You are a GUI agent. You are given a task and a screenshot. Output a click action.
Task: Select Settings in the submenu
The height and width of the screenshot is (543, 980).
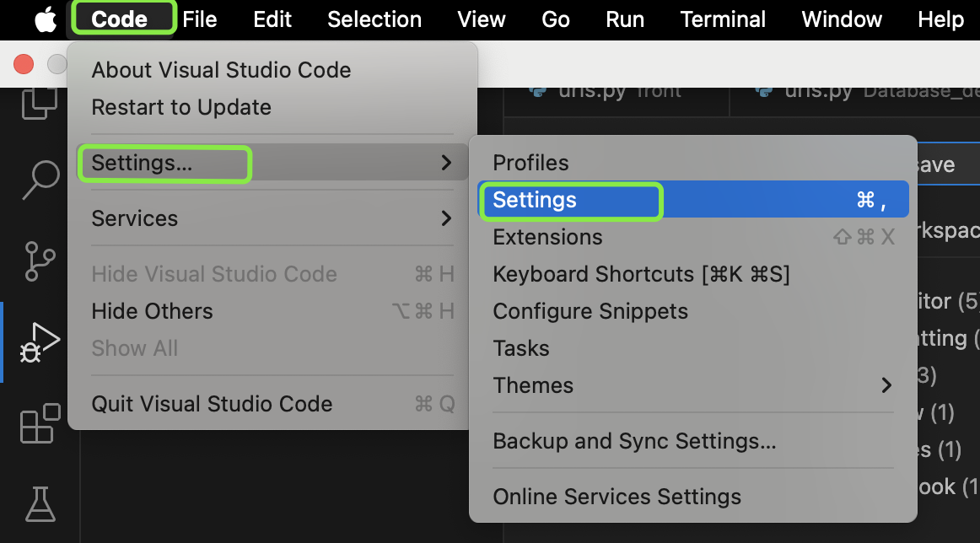click(693, 199)
